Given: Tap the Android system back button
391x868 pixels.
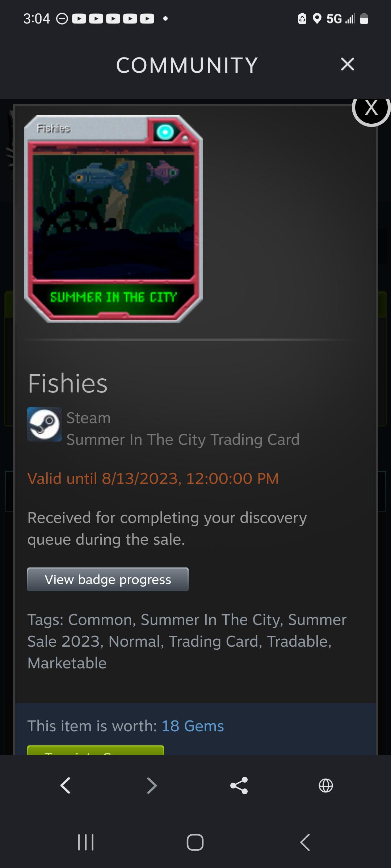Looking at the screenshot, I should coord(305,842).
